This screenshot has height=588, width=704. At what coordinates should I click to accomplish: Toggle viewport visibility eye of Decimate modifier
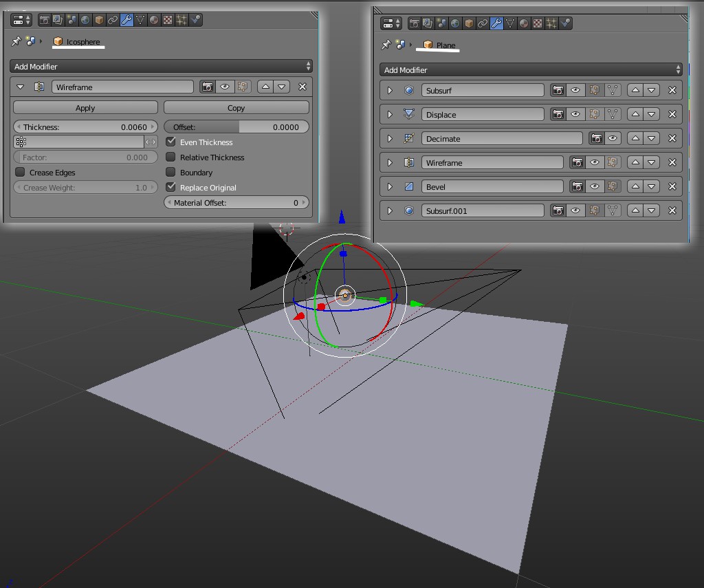613,138
